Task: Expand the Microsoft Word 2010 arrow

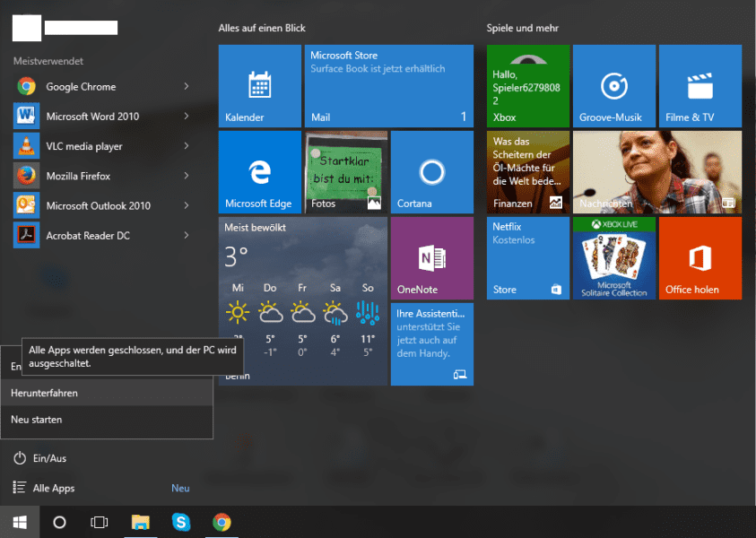Action: point(186,117)
